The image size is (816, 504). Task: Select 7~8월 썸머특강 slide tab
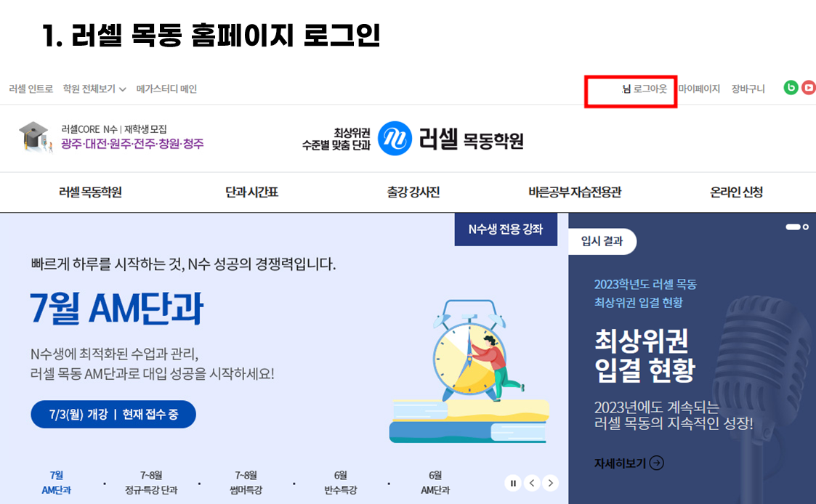[246, 483]
